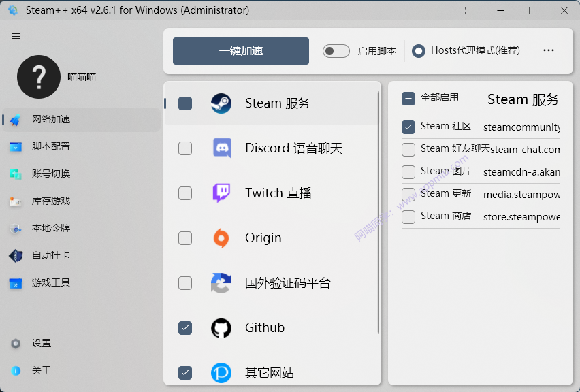This screenshot has height=392, width=580.
Task: Click the 本地令牌 shield icon
Action: (16, 229)
